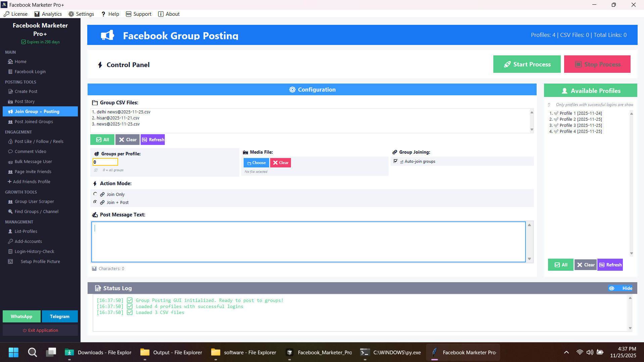644x362 pixels.
Task: Open the Settings menu
Action: click(81, 14)
